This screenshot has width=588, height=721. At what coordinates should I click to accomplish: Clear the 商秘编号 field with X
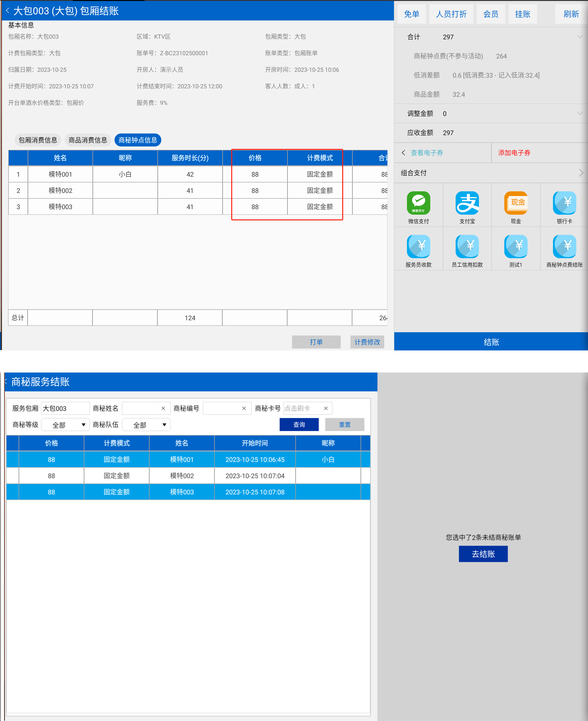point(244,408)
